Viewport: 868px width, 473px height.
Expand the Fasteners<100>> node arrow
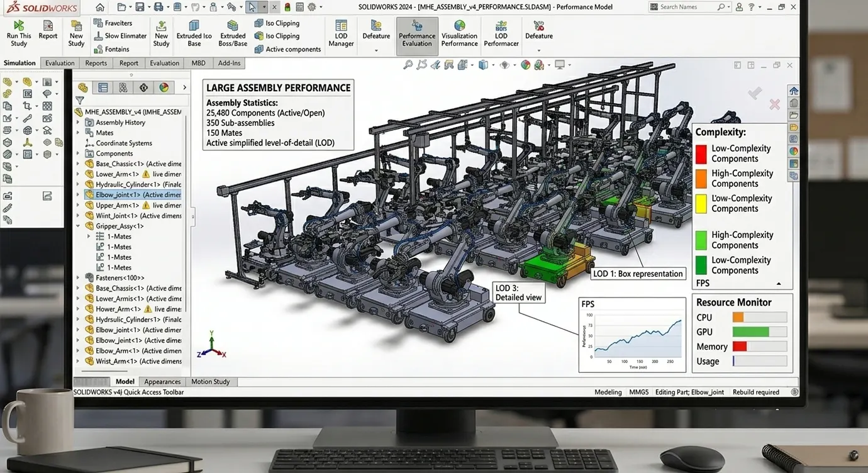coord(79,278)
